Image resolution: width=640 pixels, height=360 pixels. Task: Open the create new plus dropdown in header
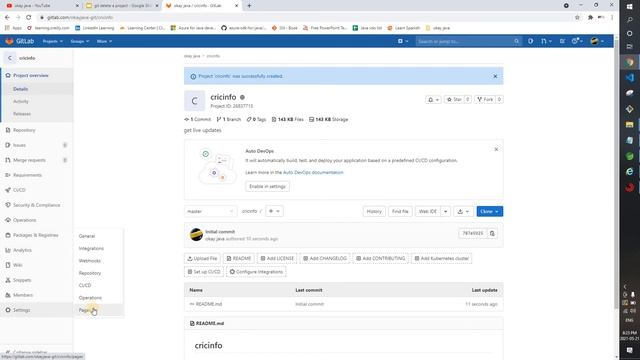[403, 41]
